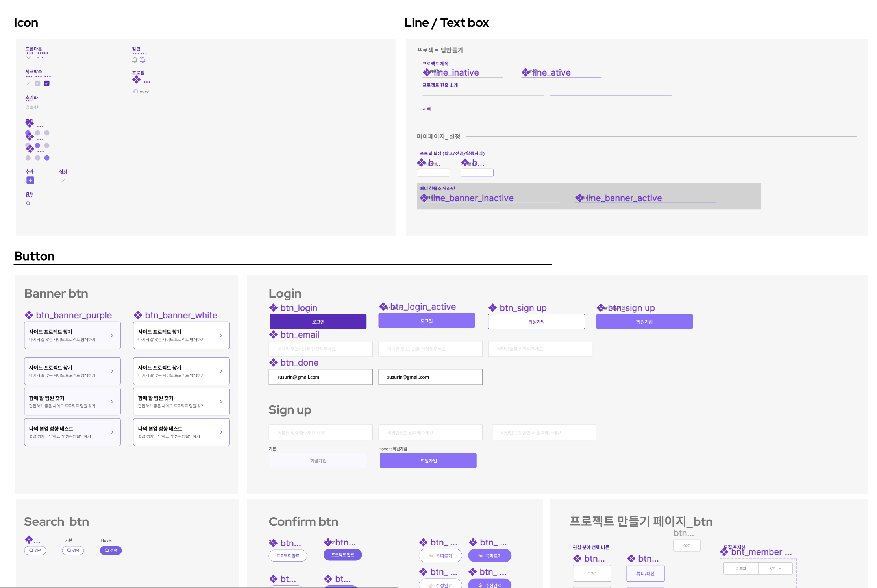Click the 이름을 입력해주세요(실명) input field

[321, 432]
